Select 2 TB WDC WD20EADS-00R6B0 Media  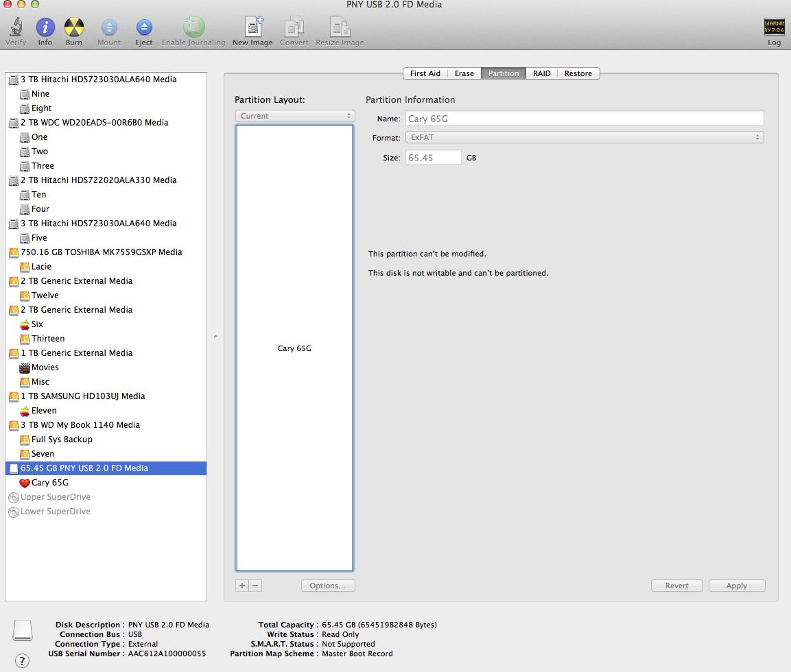[106, 123]
